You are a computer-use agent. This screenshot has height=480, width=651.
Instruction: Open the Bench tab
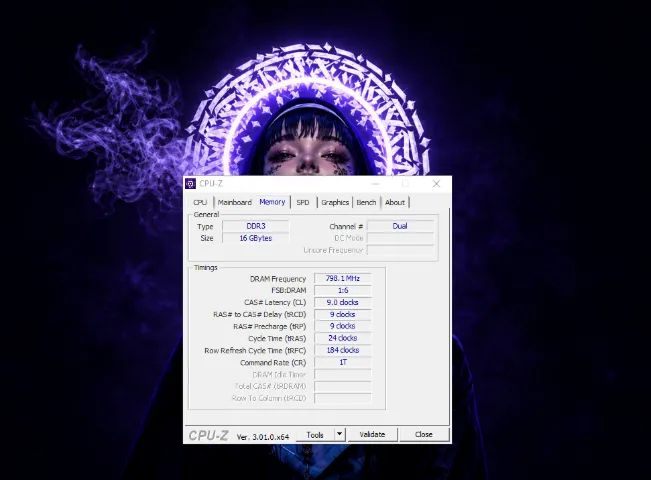click(x=366, y=202)
